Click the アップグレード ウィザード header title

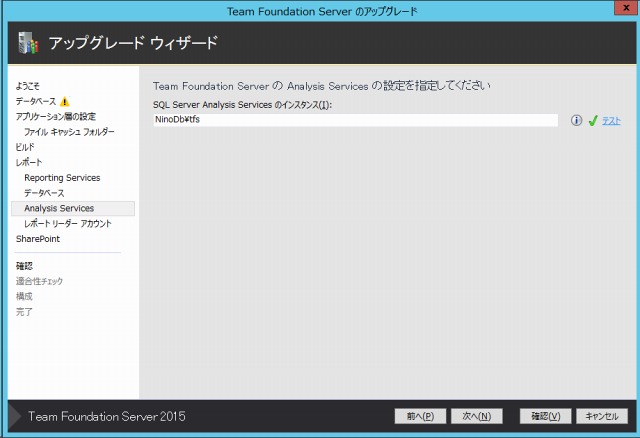[133, 43]
